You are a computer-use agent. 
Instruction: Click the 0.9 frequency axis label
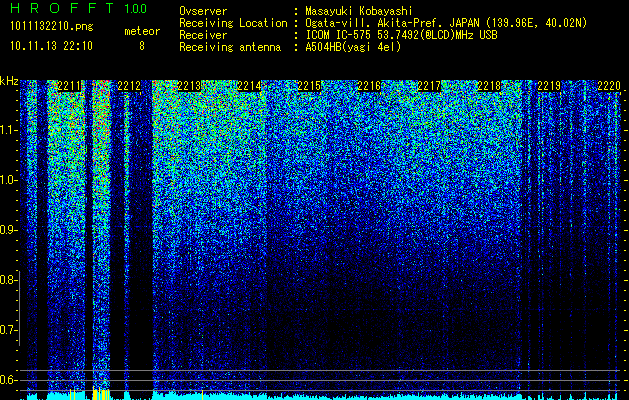8,230
